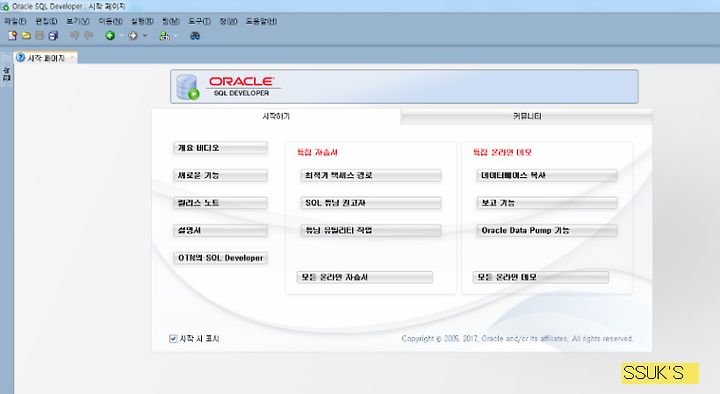Select the 시작 페이지 document tab
The image size is (720, 394).
(45, 58)
